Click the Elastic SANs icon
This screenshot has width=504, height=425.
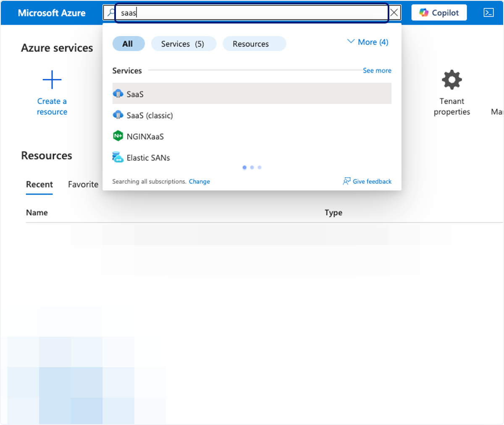coord(118,157)
